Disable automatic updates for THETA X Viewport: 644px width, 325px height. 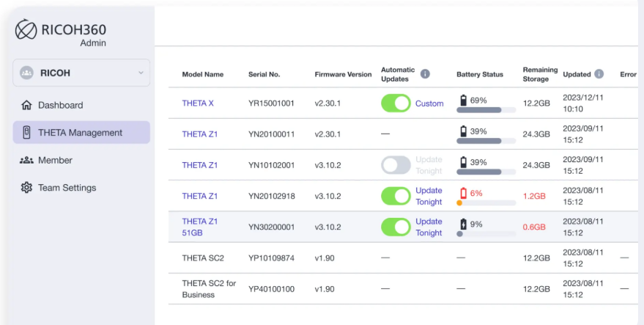pos(396,103)
